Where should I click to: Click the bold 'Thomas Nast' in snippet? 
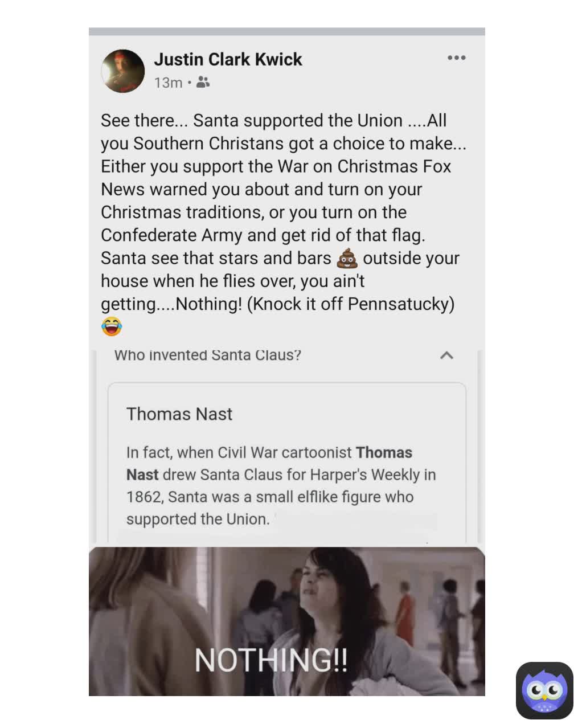point(269,464)
